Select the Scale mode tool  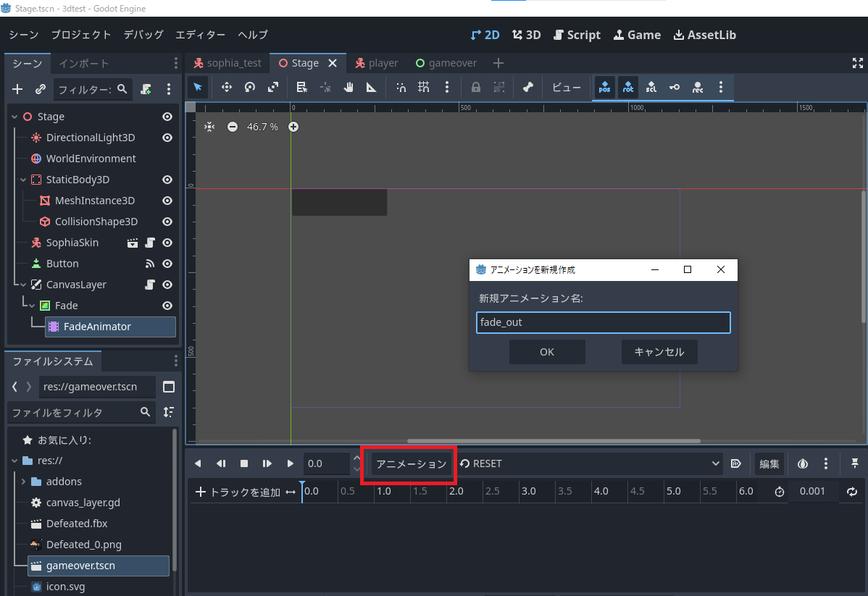click(x=273, y=87)
